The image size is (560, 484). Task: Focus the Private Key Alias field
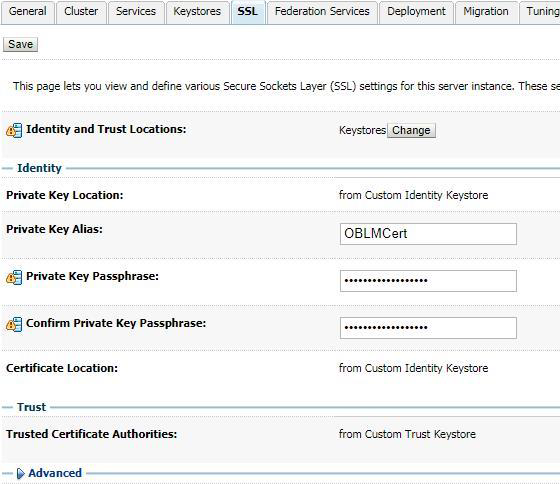pyautogui.click(x=428, y=234)
